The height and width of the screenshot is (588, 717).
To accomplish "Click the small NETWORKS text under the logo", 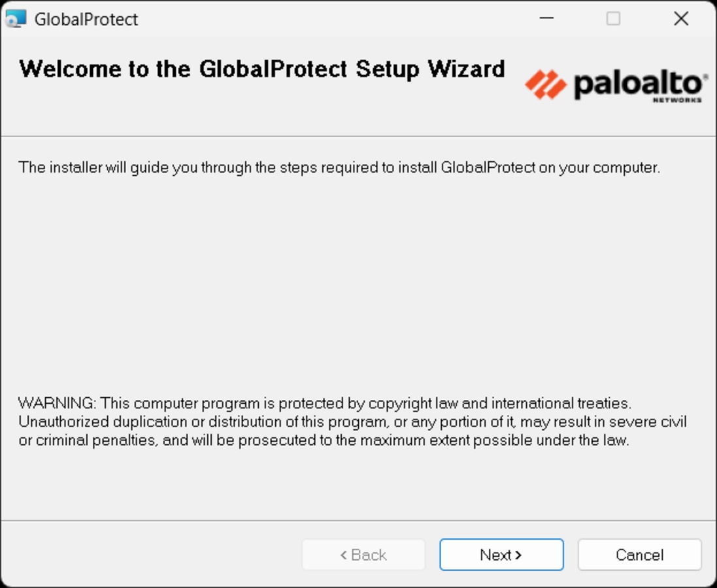I will 677,100.
